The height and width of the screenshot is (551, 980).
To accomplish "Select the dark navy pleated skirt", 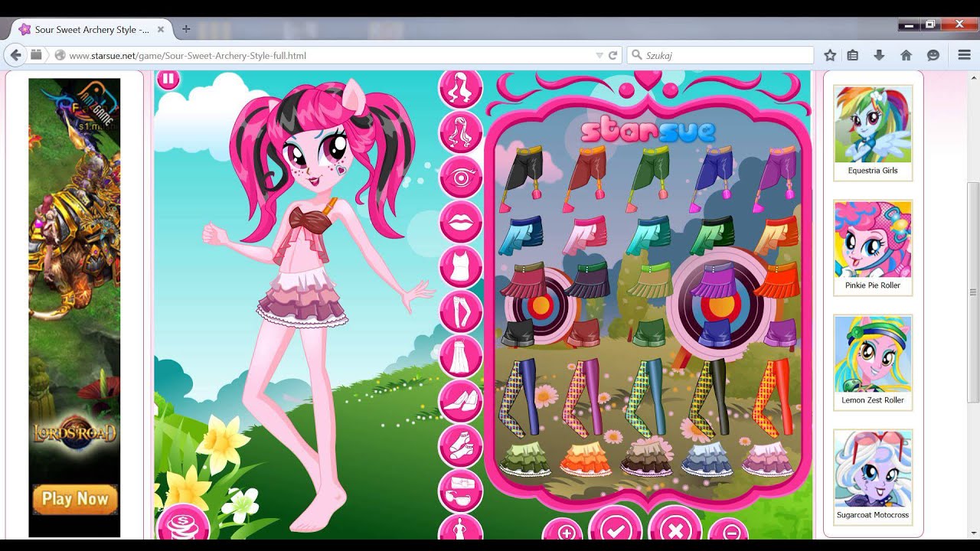I will click(x=586, y=280).
